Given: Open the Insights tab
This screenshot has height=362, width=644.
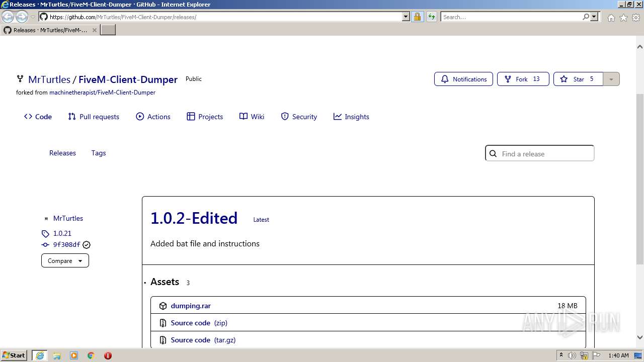Looking at the screenshot, I should click(351, 117).
